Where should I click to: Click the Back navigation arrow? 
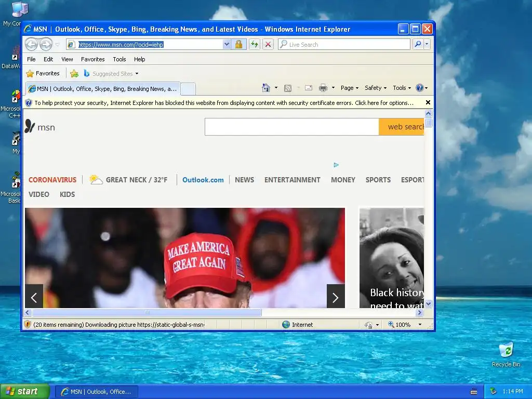point(31,44)
